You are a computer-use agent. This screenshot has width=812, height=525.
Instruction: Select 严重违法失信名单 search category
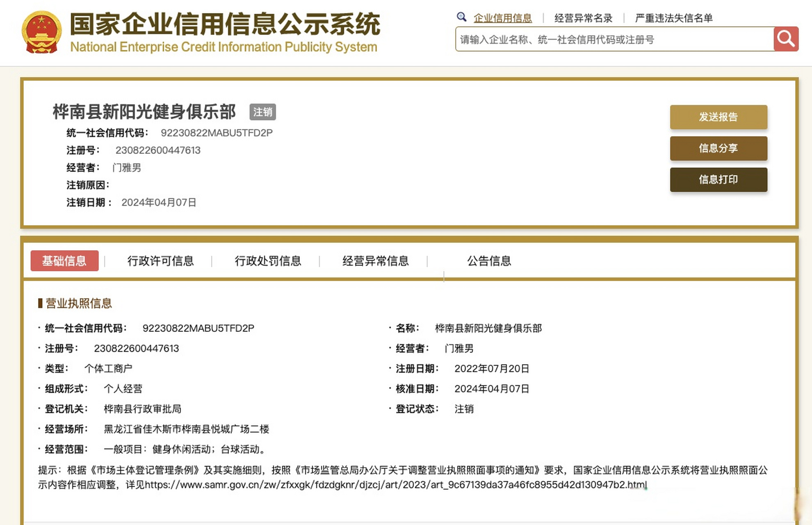[x=673, y=18]
